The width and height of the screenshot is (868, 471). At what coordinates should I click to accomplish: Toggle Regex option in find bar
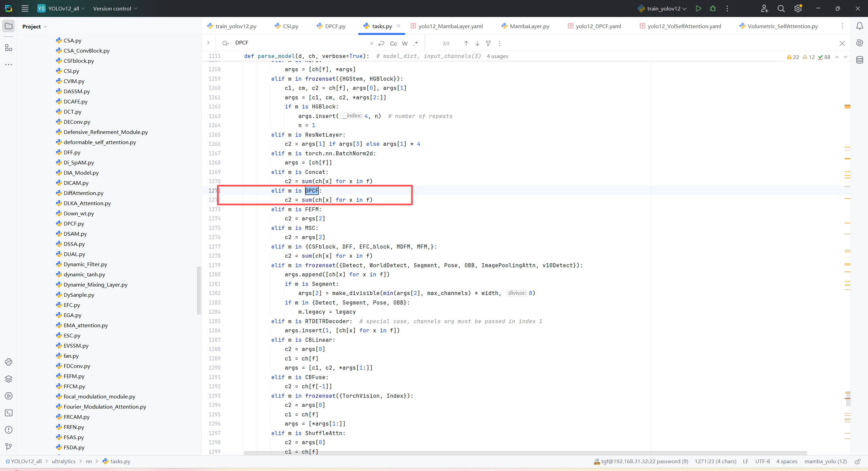click(x=416, y=43)
